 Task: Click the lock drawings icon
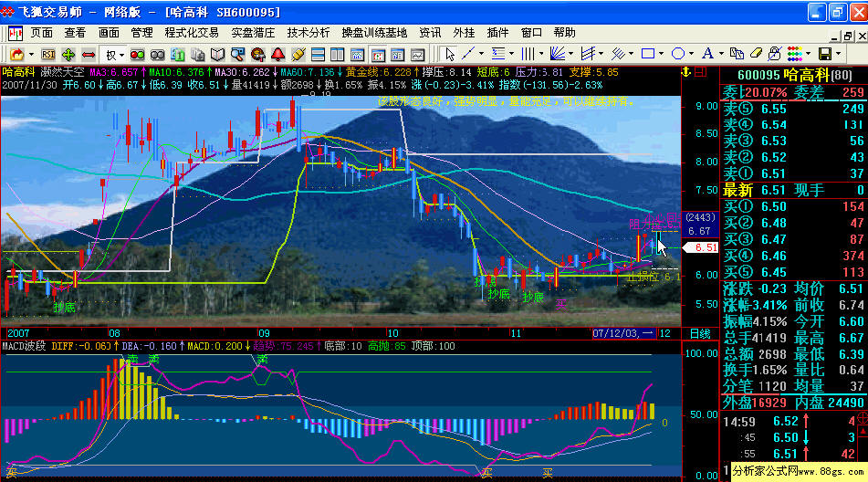tap(775, 54)
